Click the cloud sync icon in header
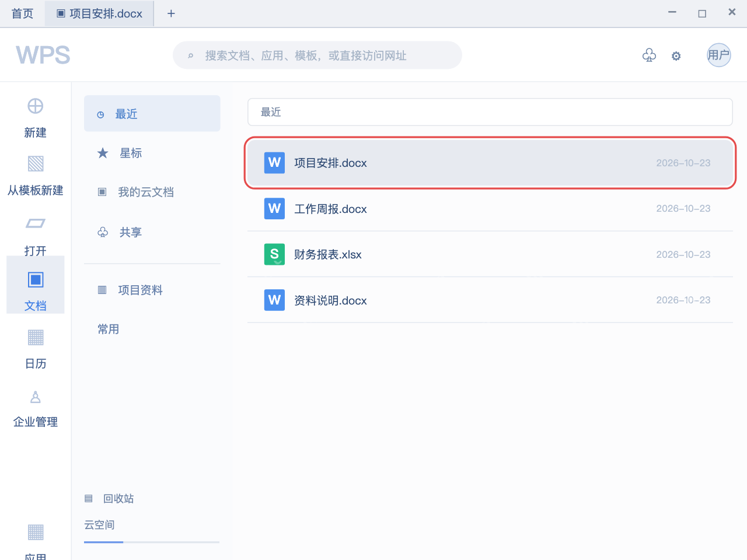The image size is (747, 560). [x=649, y=55]
